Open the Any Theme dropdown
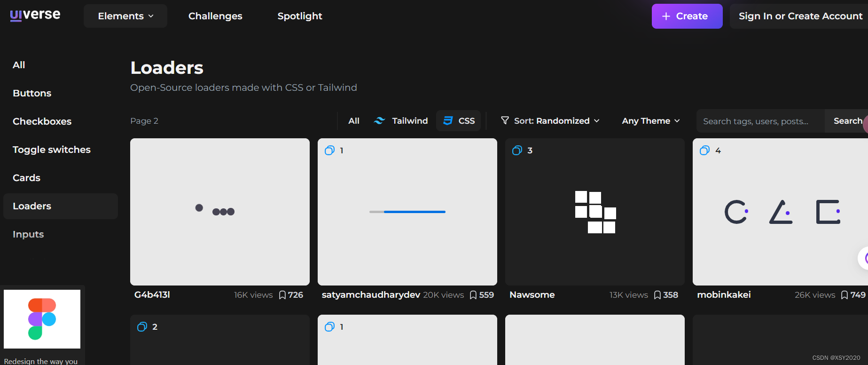 point(651,121)
